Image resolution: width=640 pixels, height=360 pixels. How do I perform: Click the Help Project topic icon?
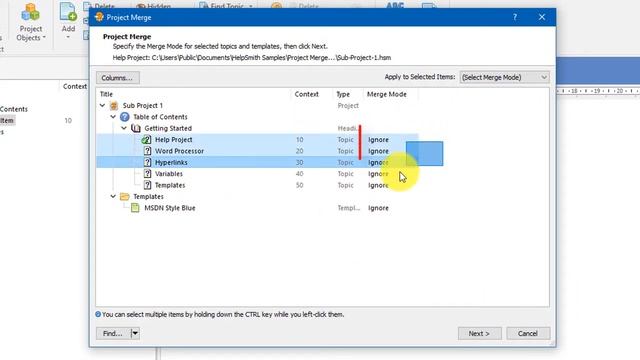146,140
